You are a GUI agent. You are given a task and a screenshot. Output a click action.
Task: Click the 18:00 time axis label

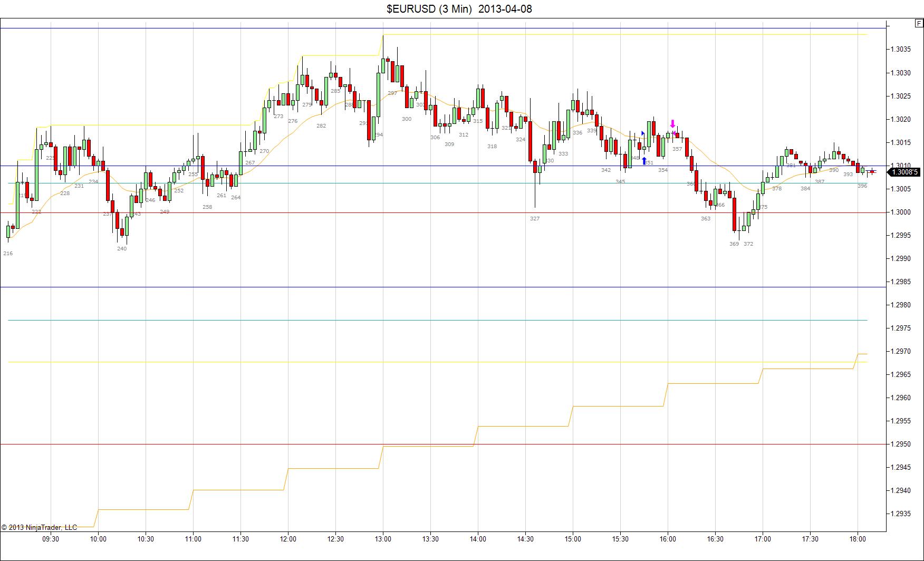(858, 539)
